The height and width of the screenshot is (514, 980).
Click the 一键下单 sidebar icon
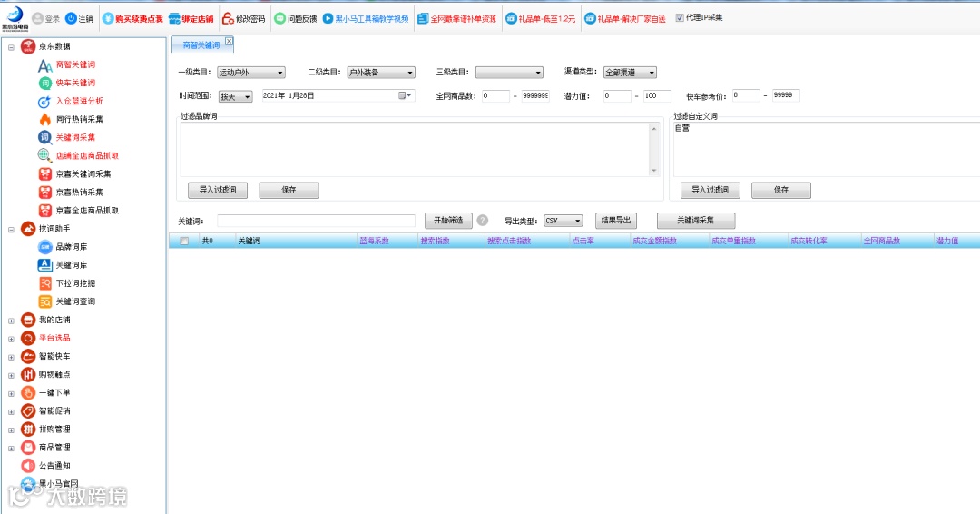tap(28, 392)
